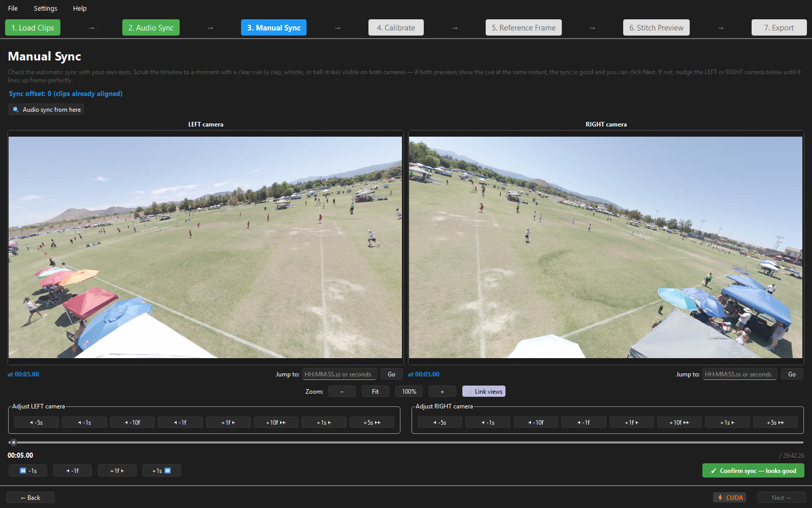Nudge RIGHT camera back 1 second
The height and width of the screenshot is (508, 812).
(488, 422)
